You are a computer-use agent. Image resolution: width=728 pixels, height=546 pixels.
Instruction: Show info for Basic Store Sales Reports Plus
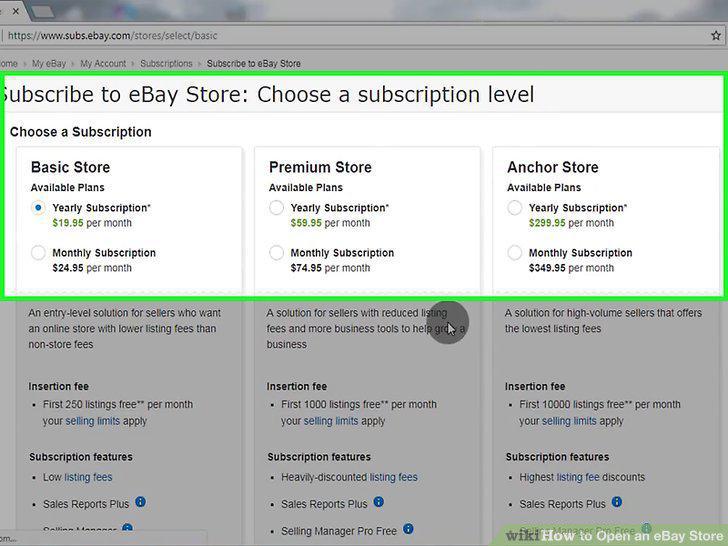[x=140, y=502]
